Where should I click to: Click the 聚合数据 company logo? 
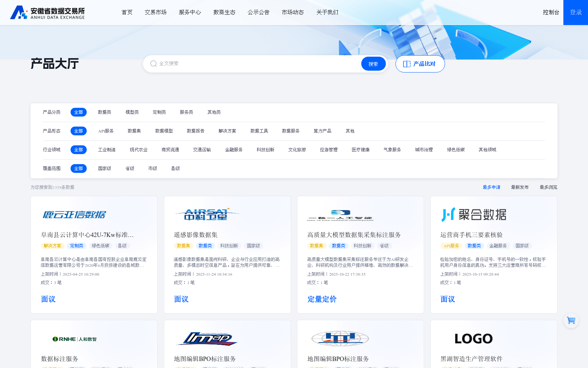(474, 215)
